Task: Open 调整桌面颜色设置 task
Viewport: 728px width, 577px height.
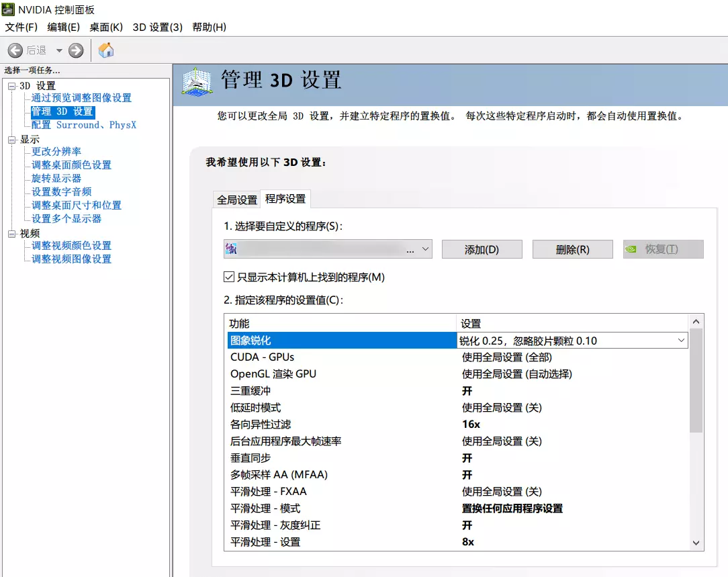Action: (71, 165)
